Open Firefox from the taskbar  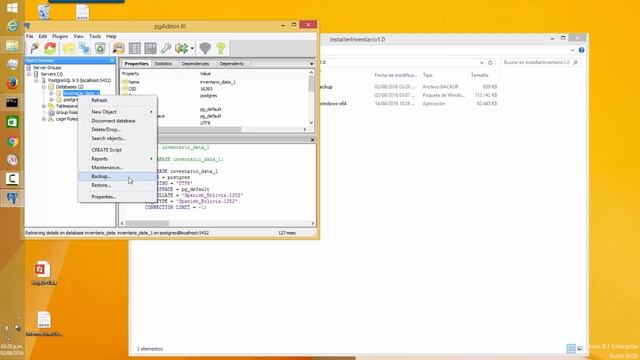pos(12,83)
